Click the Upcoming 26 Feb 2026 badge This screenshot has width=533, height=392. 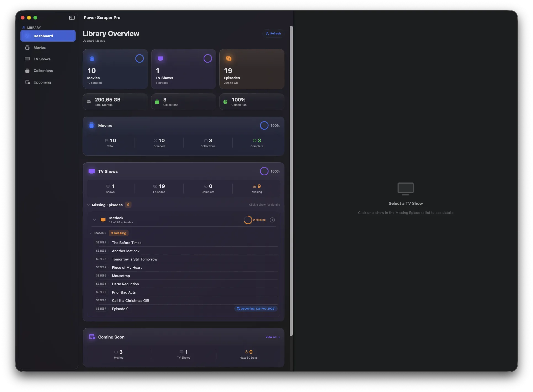coord(256,309)
